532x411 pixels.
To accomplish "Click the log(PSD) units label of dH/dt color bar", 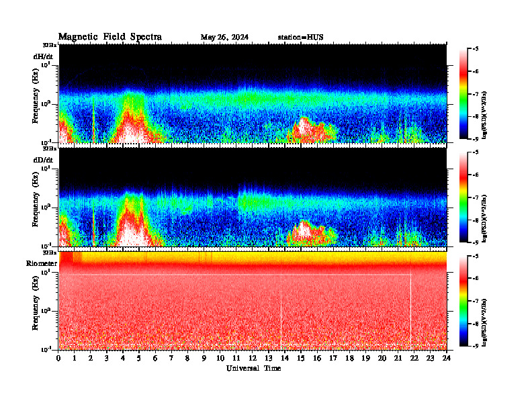I will tap(484, 115).
